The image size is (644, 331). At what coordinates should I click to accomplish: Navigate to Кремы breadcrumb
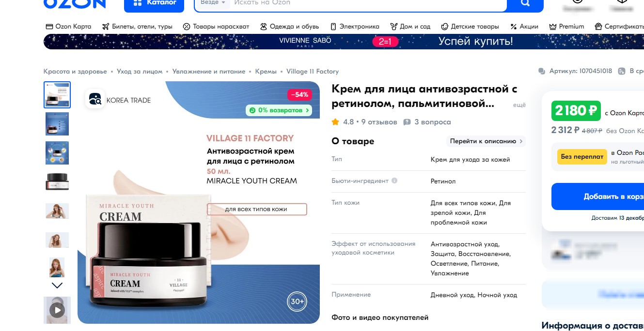tap(266, 71)
